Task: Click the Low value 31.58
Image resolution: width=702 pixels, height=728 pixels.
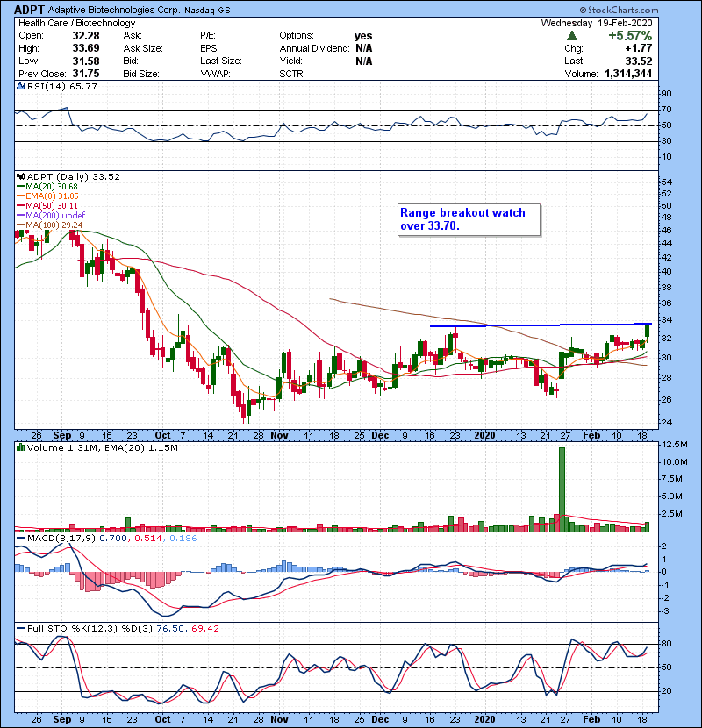Action: coord(86,61)
